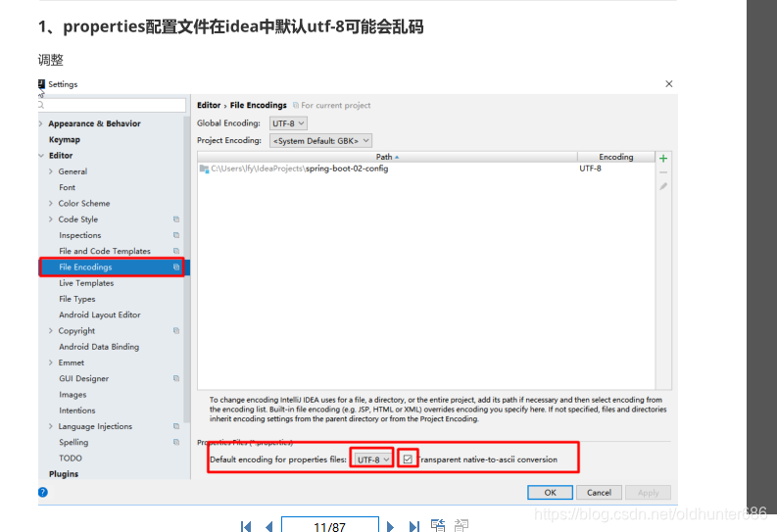
Task: Click the green plus add-path icon
Action: pyautogui.click(x=663, y=159)
